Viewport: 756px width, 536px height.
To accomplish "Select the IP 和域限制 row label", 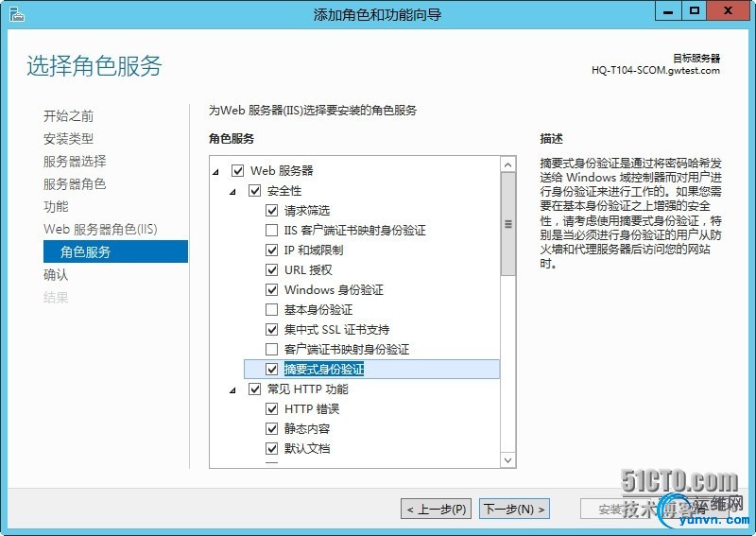I will (314, 250).
